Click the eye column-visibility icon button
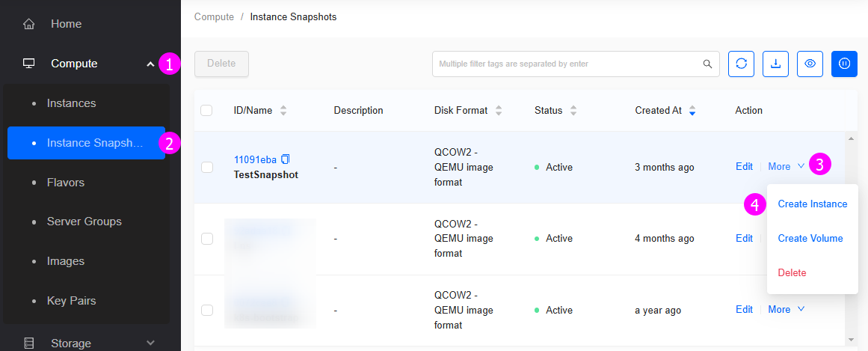Image resolution: width=868 pixels, height=351 pixels. pyautogui.click(x=810, y=64)
